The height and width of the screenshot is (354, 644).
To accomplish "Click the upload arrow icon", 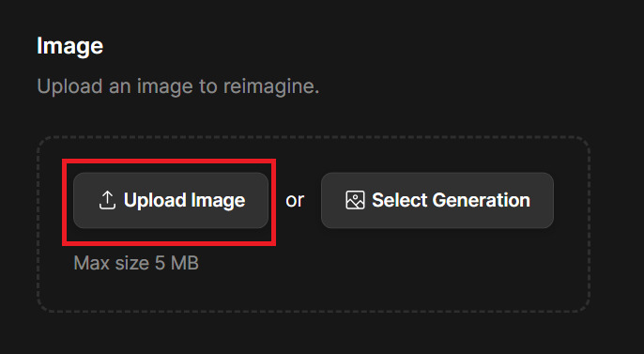I will point(107,200).
